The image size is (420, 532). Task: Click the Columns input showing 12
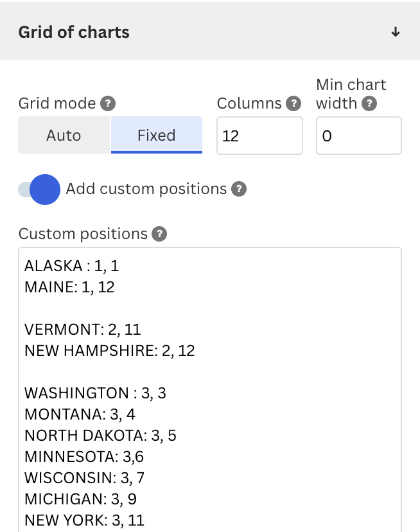pyautogui.click(x=259, y=136)
